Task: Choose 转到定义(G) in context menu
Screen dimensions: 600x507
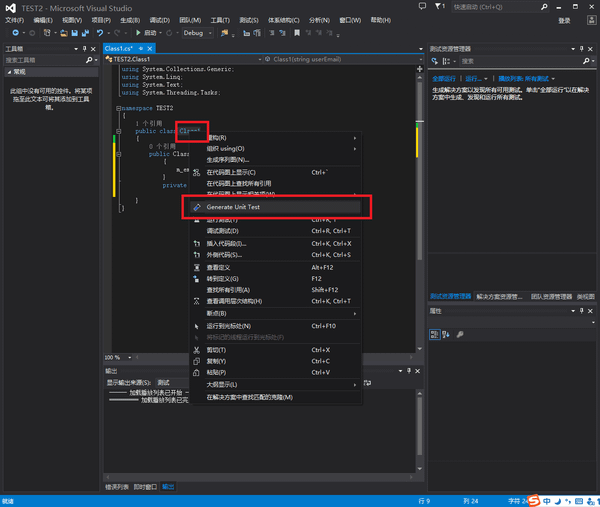Action: coord(276,279)
